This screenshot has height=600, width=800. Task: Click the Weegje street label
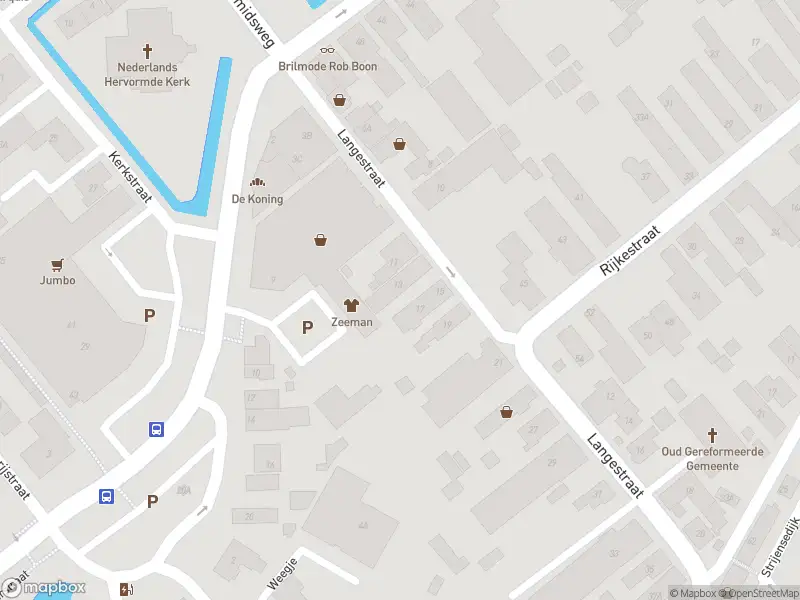point(282,574)
